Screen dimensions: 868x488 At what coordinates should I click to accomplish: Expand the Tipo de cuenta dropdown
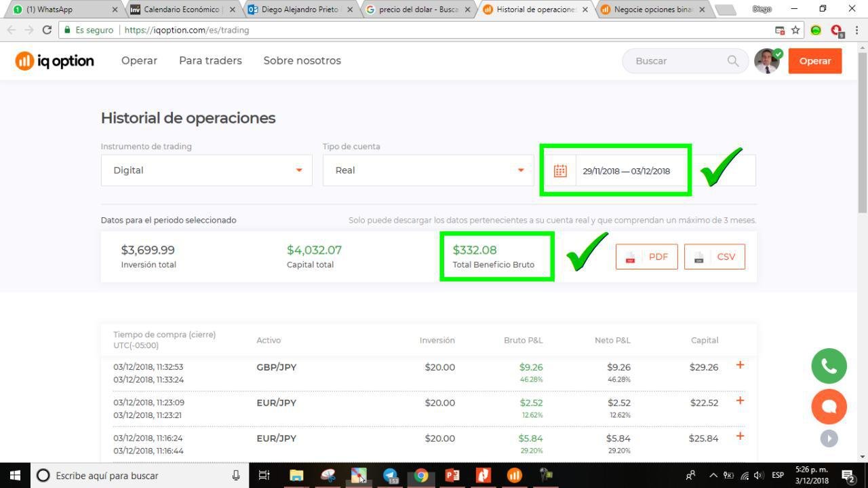point(429,170)
